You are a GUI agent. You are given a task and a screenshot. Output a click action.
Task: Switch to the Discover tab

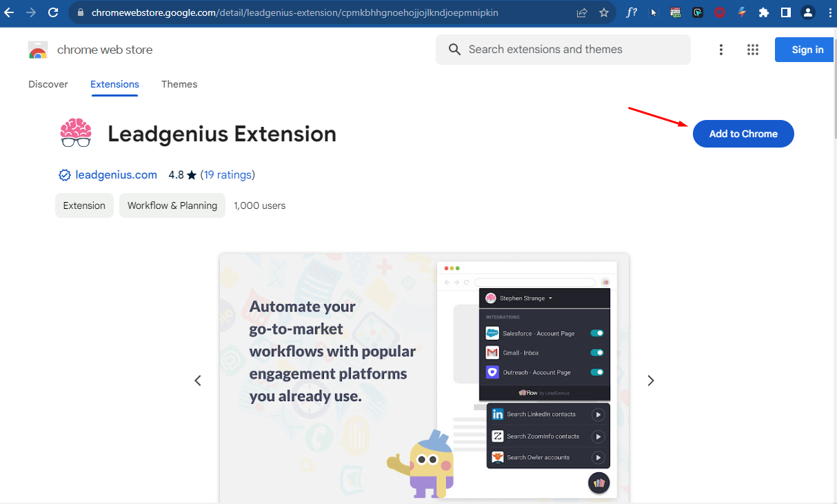(48, 84)
